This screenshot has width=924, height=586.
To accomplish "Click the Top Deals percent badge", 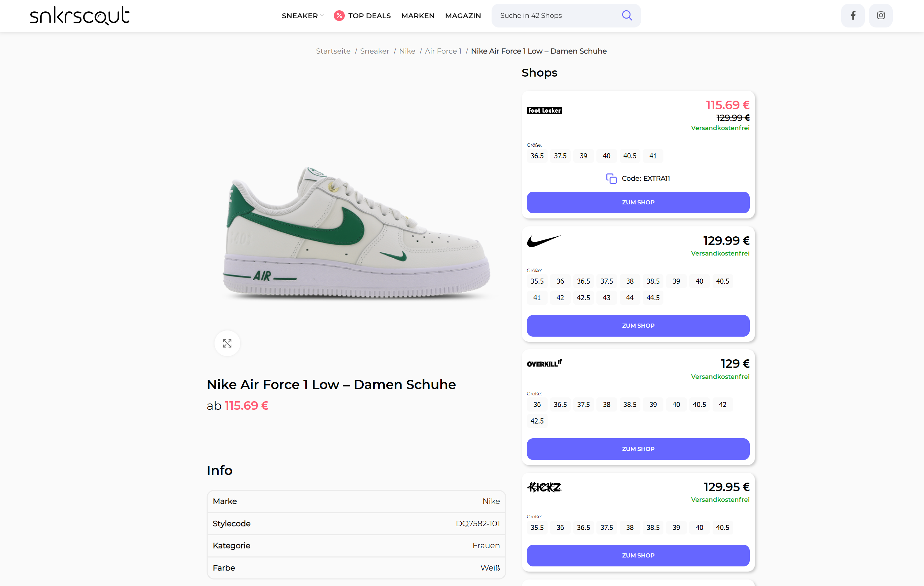I will click(339, 16).
